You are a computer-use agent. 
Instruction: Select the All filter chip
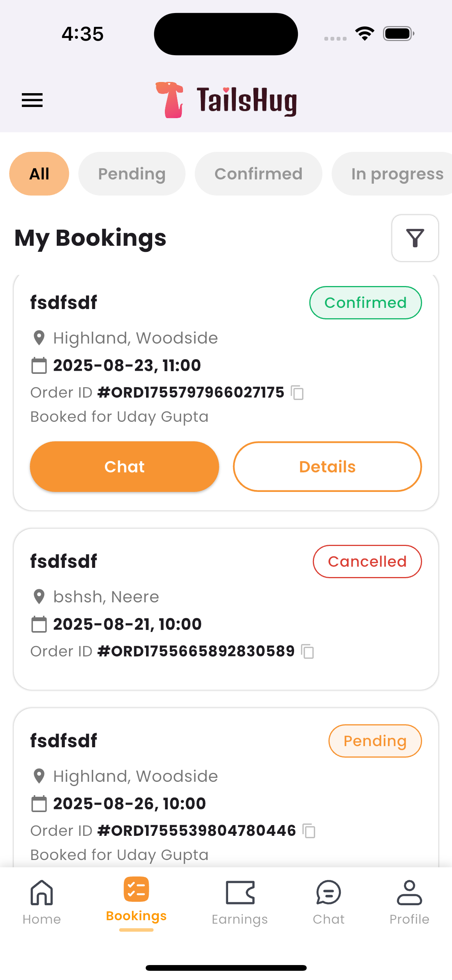[x=39, y=174]
